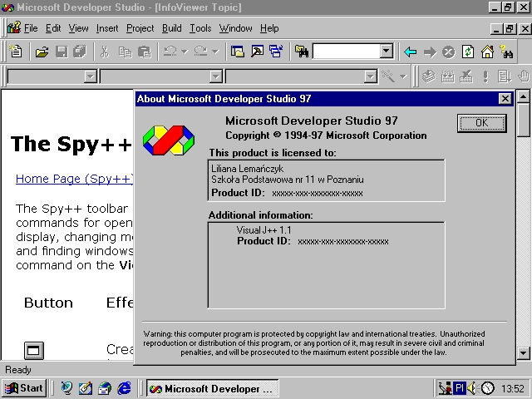This screenshot has width=532, height=399.
Task: Click the Compile build toolbar icon
Action: pyautogui.click(x=429, y=76)
